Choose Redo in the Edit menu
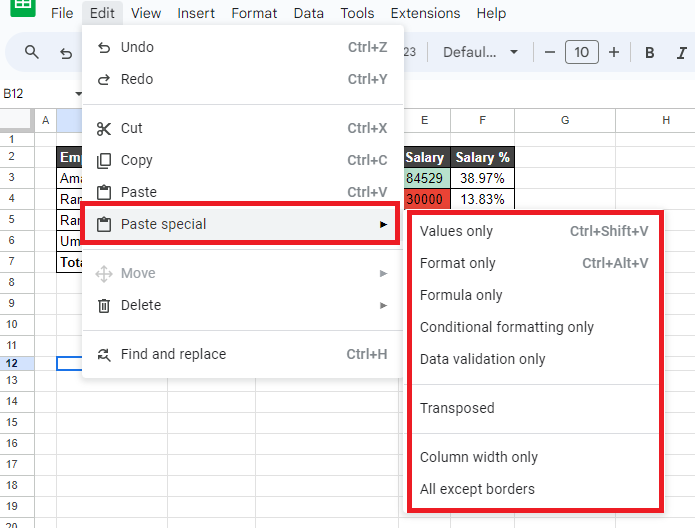Image resolution: width=695 pixels, height=528 pixels. [x=242, y=79]
